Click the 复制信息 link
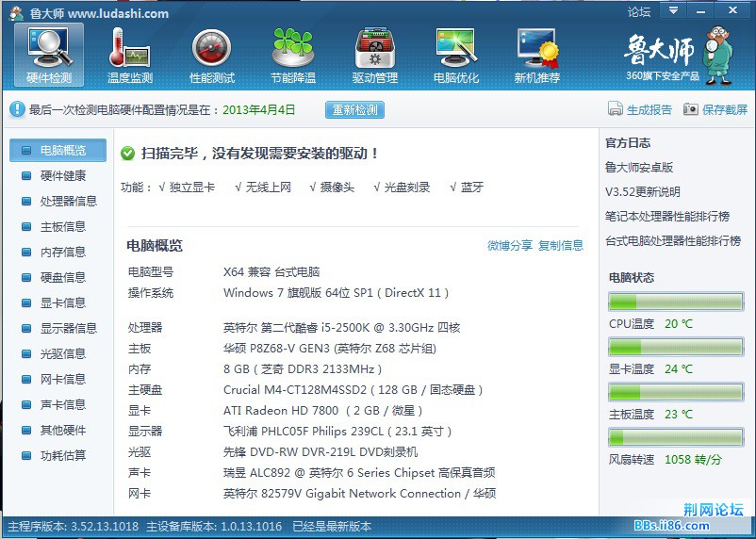The image size is (756, 539). pyautogui.click(x=561, y=245)
